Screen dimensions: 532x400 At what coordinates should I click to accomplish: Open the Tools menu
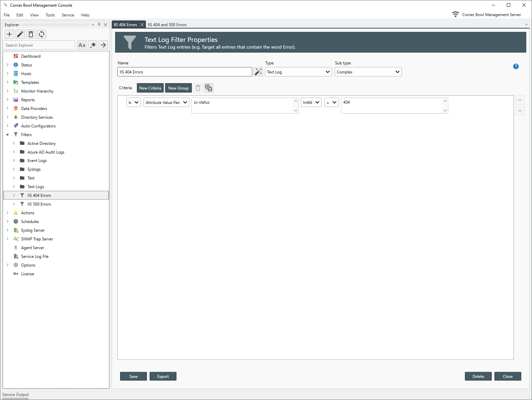pyautogui.click(x=50, y=15)
